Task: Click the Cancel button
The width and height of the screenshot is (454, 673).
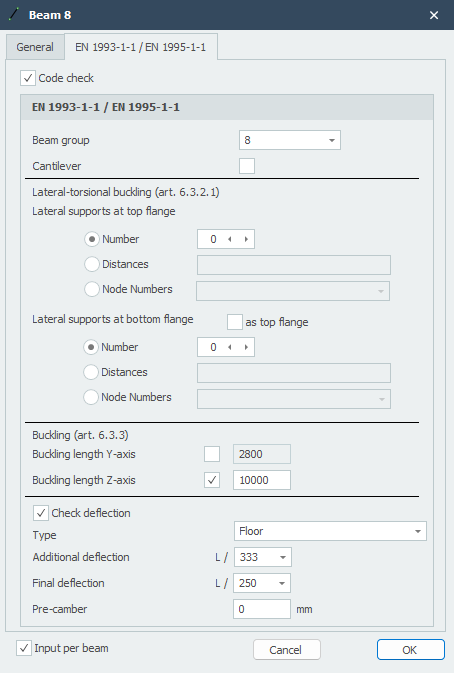Action: tap(287, 649)
